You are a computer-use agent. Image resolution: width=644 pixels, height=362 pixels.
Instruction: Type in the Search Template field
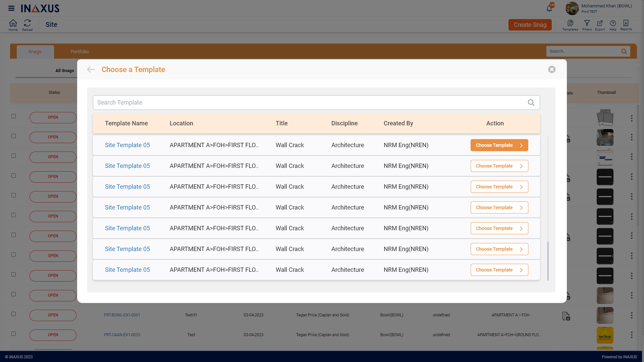pyautogui.click(x=309, y=103)
